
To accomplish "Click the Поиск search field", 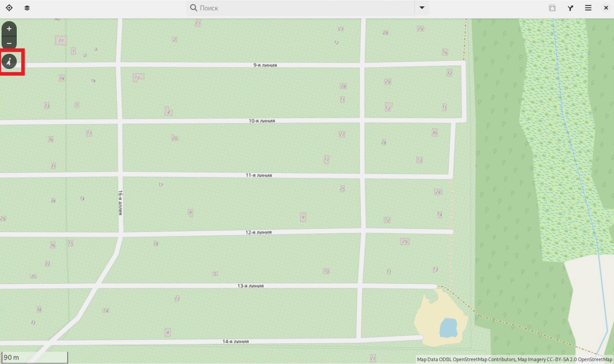I will tap(303, 8).
